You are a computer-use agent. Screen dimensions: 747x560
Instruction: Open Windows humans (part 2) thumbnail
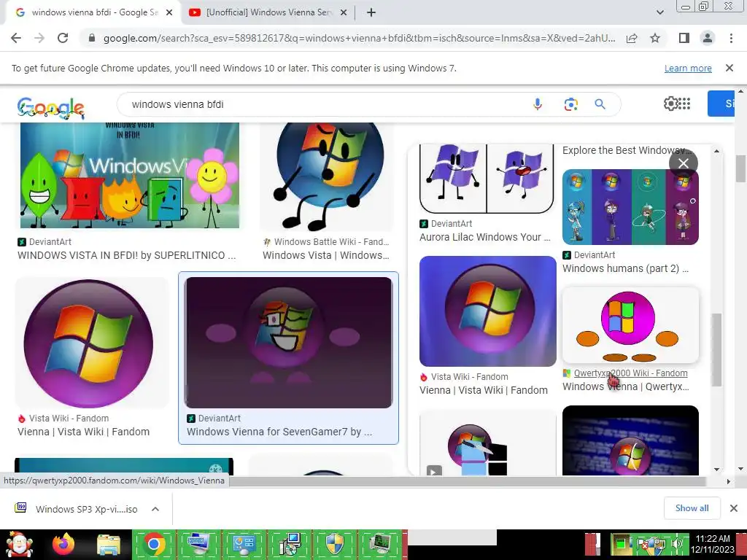tap(630, 207)
